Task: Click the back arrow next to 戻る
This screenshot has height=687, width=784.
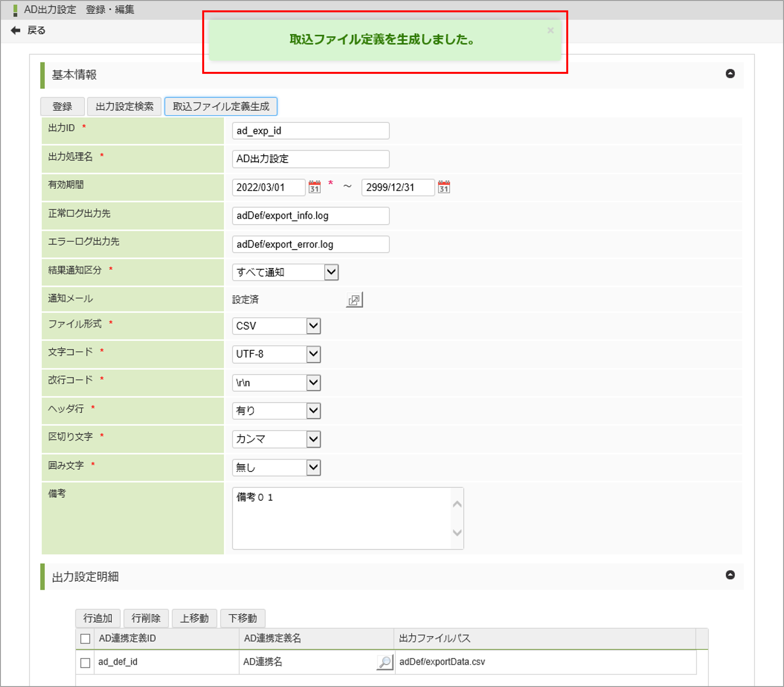Action: pyautogui.click(x=15, y=30)
